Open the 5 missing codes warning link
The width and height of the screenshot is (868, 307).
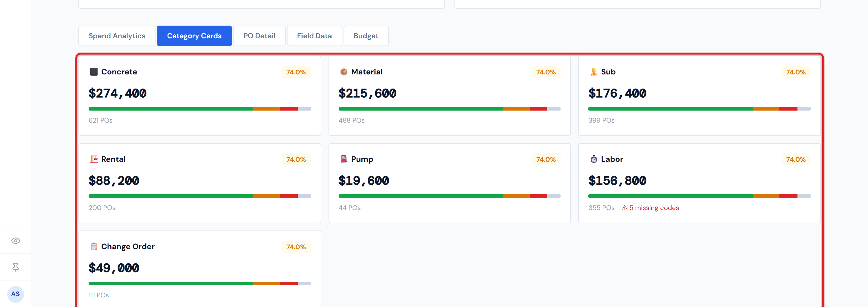click(654, 208)
